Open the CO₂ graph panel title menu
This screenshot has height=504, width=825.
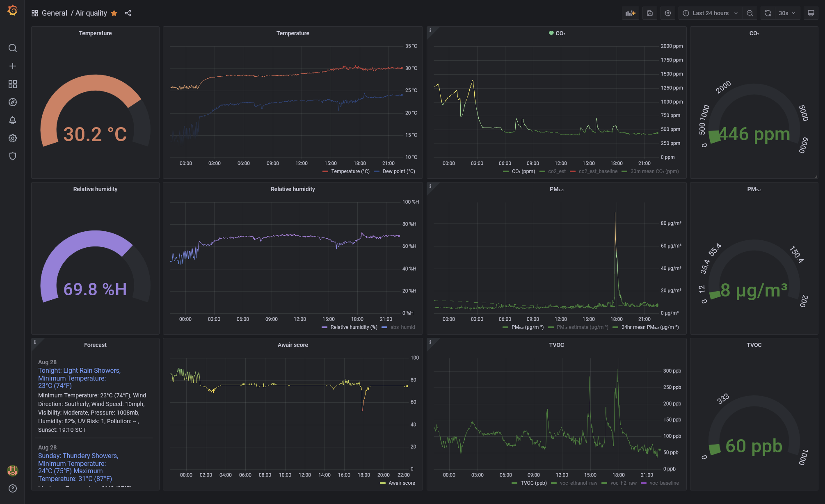pos(560,33)
